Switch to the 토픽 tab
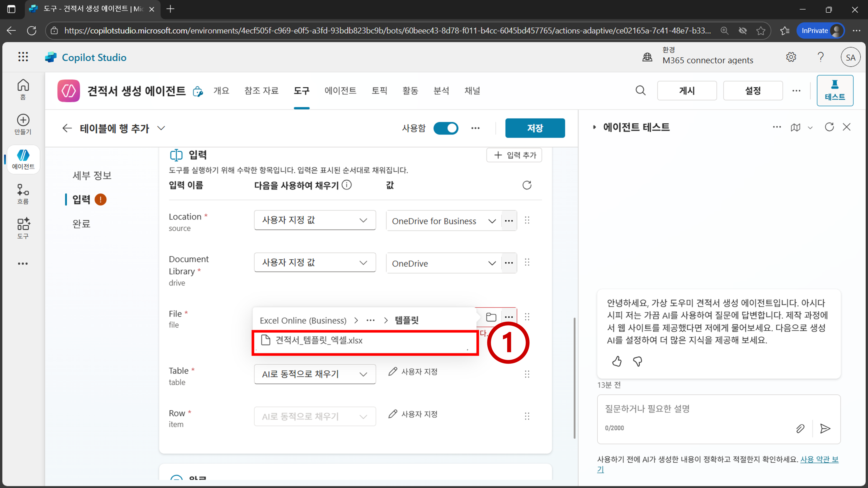 click(379, 91)
